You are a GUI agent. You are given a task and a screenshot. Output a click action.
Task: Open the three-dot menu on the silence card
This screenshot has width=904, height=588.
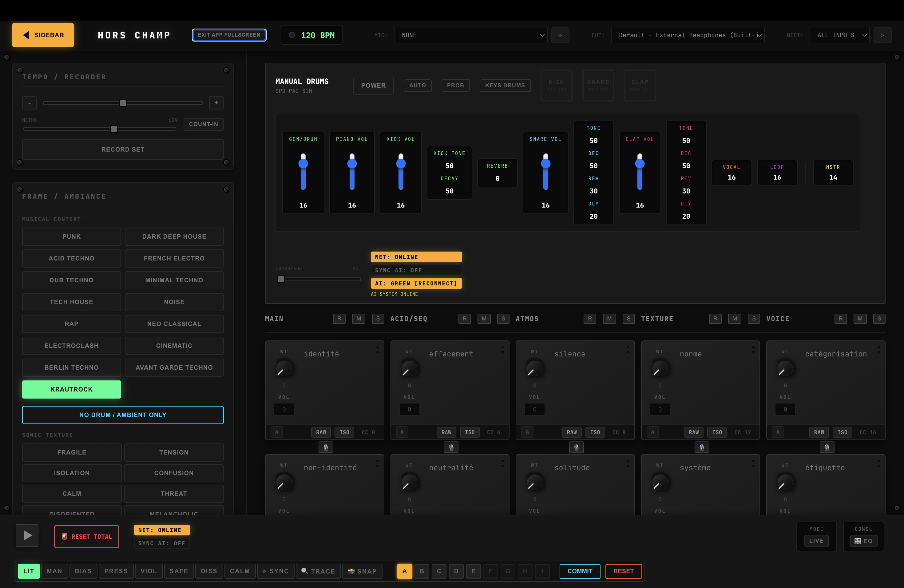pos(628,349)
